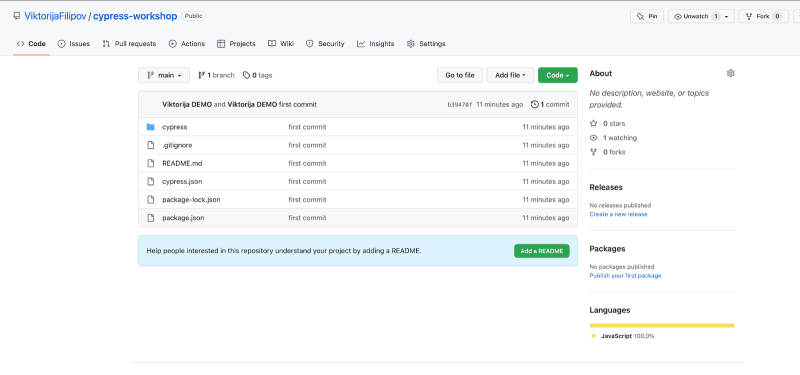Open the Security tab

pos(325,44)
